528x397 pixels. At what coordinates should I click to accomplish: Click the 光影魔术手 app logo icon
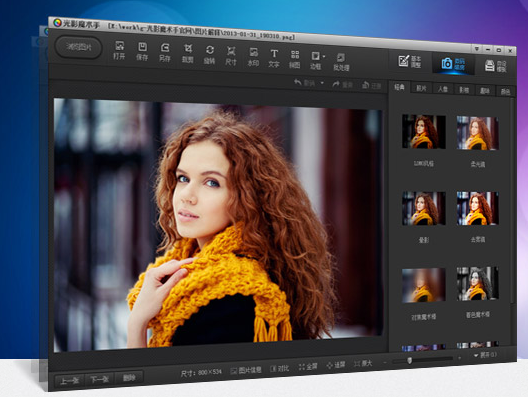[58, 23]
